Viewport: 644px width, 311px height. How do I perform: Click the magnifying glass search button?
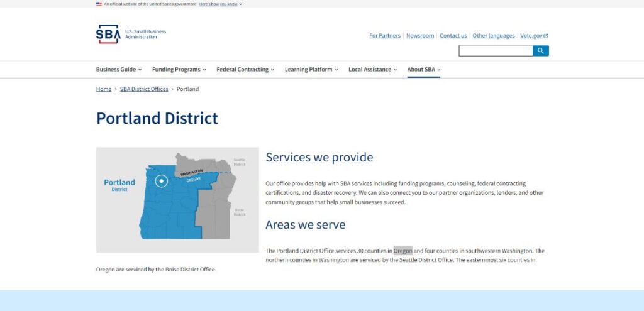click(x=540, y=51)
